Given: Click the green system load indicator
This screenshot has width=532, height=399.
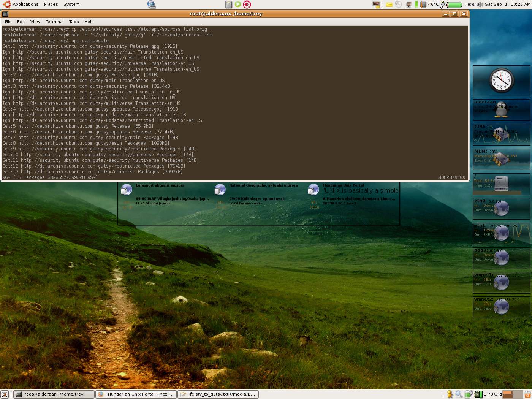Looking at the screenshot, I should [x=416, y=4].
